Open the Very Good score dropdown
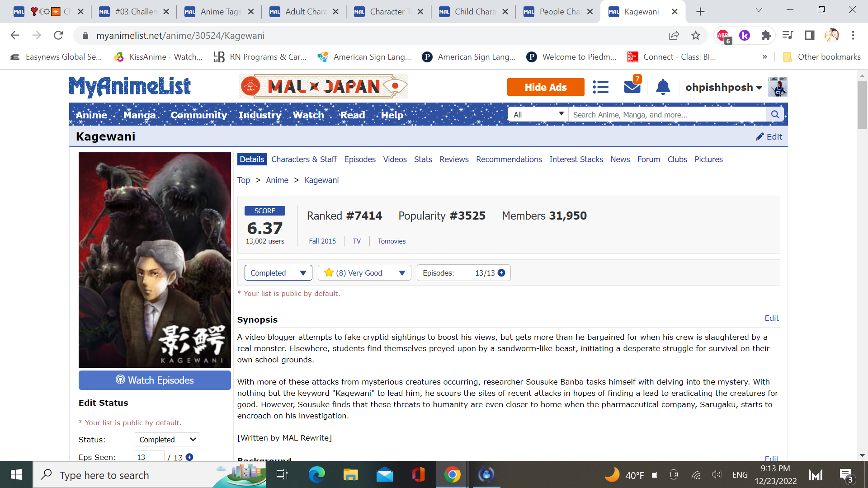The image size is (868, 488). pos(364,273)
